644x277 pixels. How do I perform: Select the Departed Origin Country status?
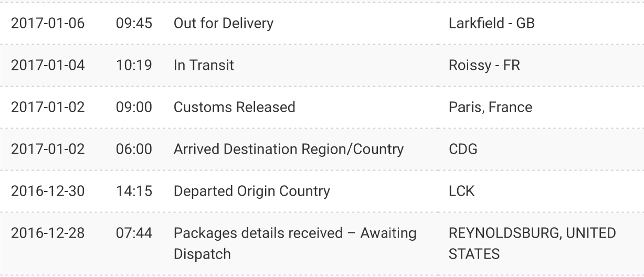click(x=251, y=191)
